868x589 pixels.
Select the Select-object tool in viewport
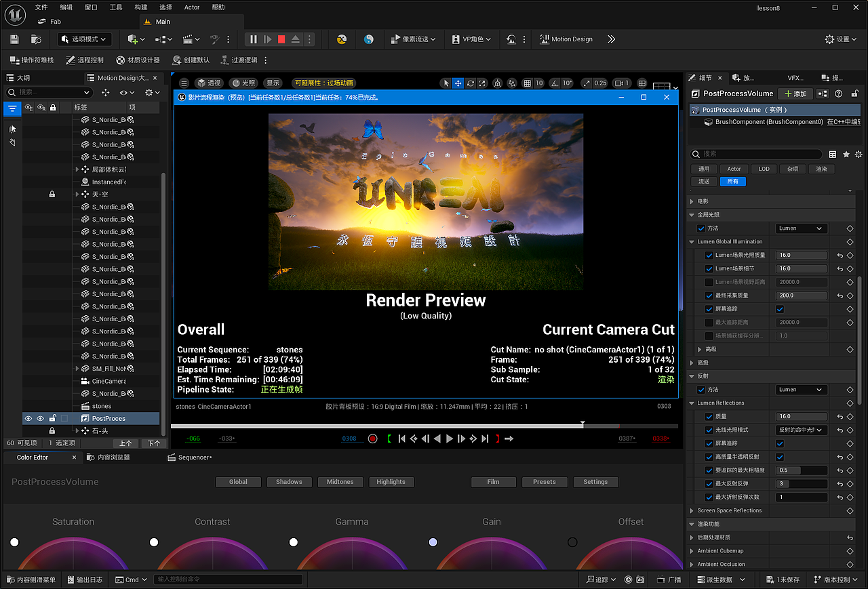coord(446,83)
